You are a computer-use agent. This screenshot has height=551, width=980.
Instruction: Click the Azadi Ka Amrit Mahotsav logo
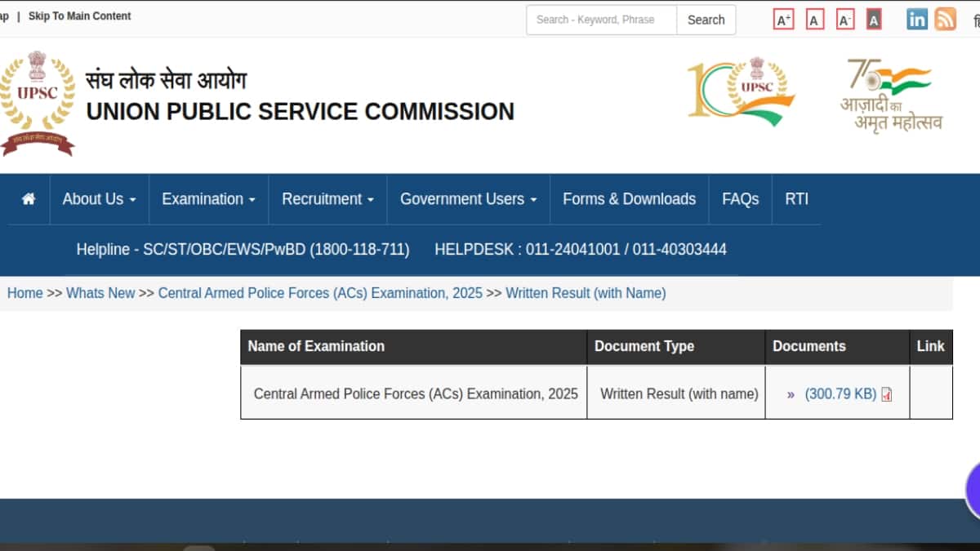pos(891,96)
